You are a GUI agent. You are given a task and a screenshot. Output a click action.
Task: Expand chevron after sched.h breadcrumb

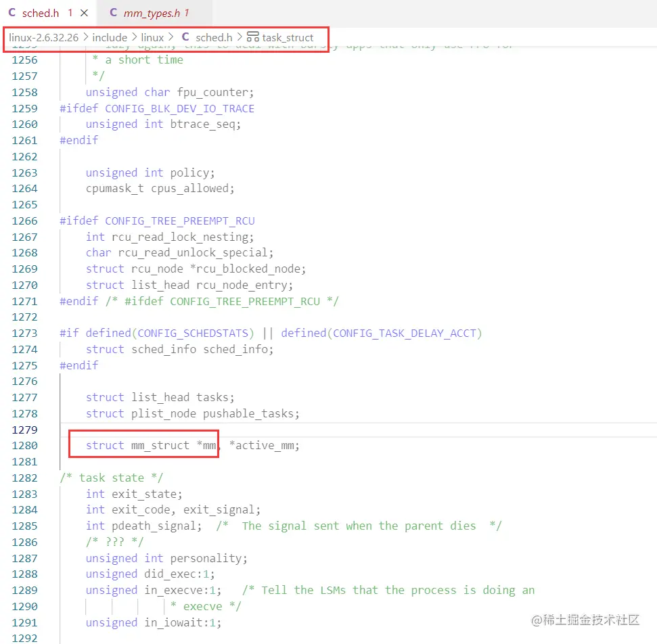(x=240, y=37)
